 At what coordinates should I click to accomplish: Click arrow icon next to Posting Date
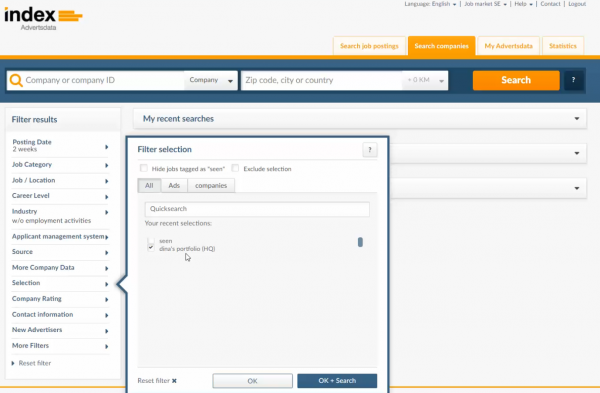(x=107, y=147)
